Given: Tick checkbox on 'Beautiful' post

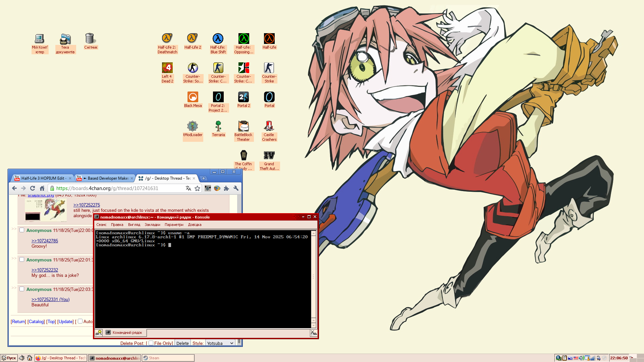Looking at the screenshot, I should pyautogui.click(x=22, y=289).
